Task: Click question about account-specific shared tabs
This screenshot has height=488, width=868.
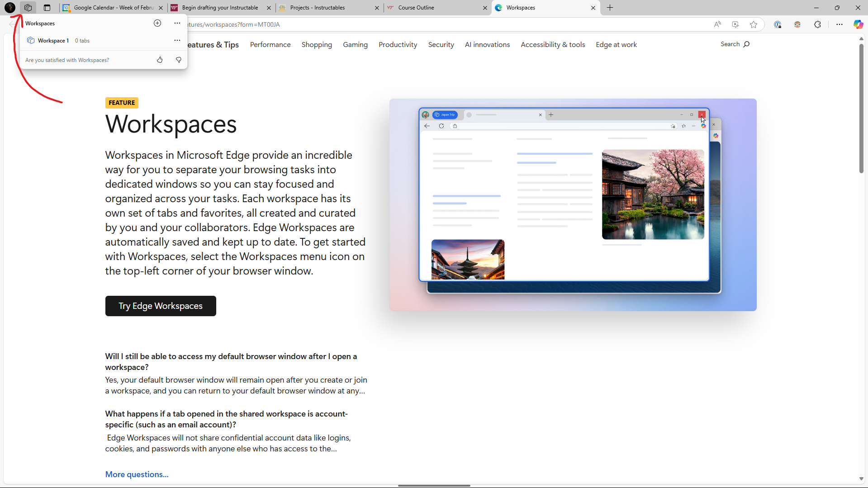Action: point(227,419)
